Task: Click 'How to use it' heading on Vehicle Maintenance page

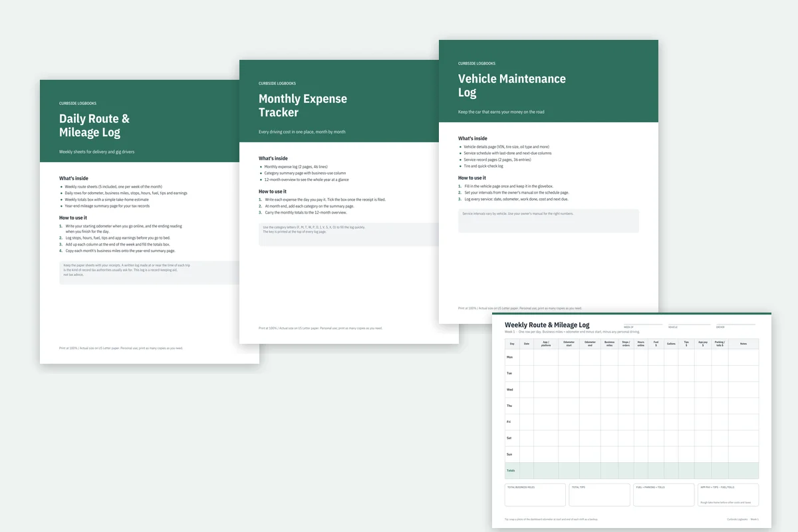Action: (472, 178)
